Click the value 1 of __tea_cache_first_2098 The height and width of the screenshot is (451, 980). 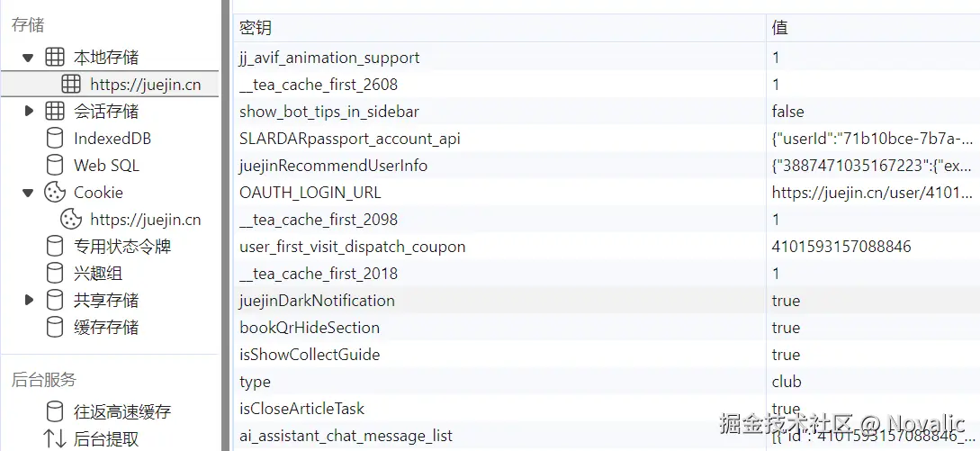[x=776, y=220]
